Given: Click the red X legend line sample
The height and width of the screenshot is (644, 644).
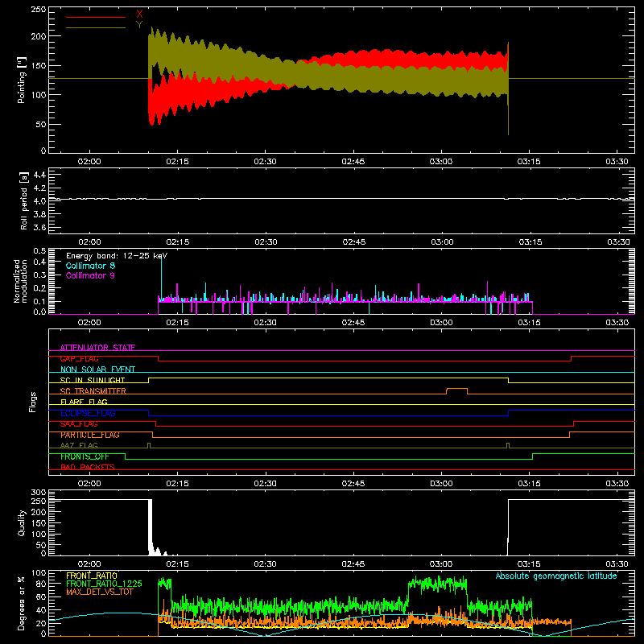Looking at the screenshot, I should tap(96, 17).
